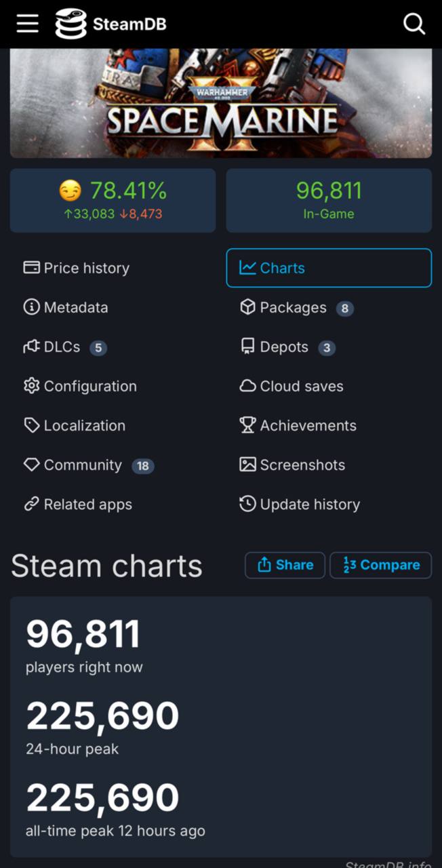Click the Compare button
This screenshot has height=868, width=442.
click(380, 565)
